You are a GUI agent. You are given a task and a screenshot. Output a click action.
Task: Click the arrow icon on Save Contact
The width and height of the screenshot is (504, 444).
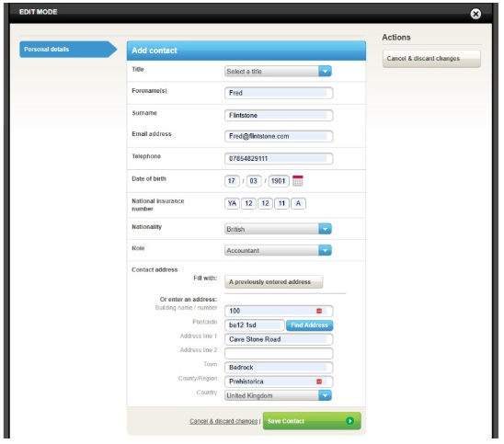pos(350,421)
